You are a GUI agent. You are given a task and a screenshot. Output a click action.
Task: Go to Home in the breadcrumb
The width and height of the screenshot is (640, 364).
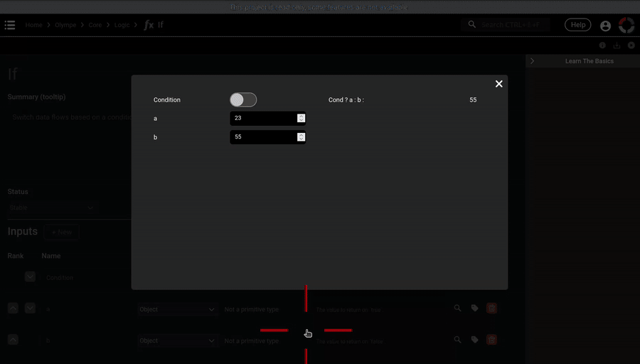[x=33, y=25]
